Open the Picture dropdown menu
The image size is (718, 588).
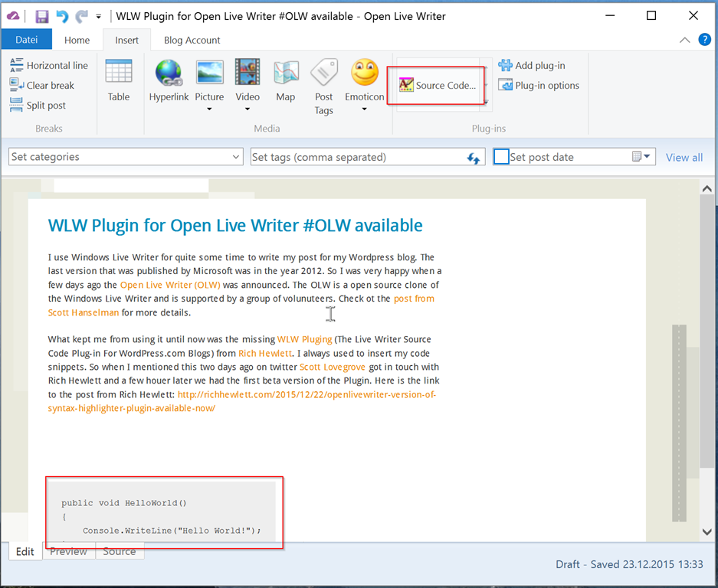pyautogui.click(x=209, y=109)
